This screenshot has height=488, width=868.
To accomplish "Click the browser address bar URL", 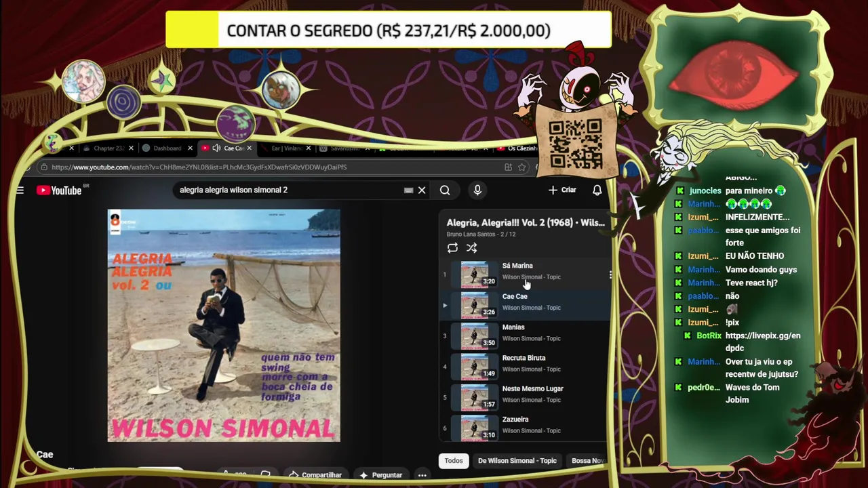I will [199, 167].
